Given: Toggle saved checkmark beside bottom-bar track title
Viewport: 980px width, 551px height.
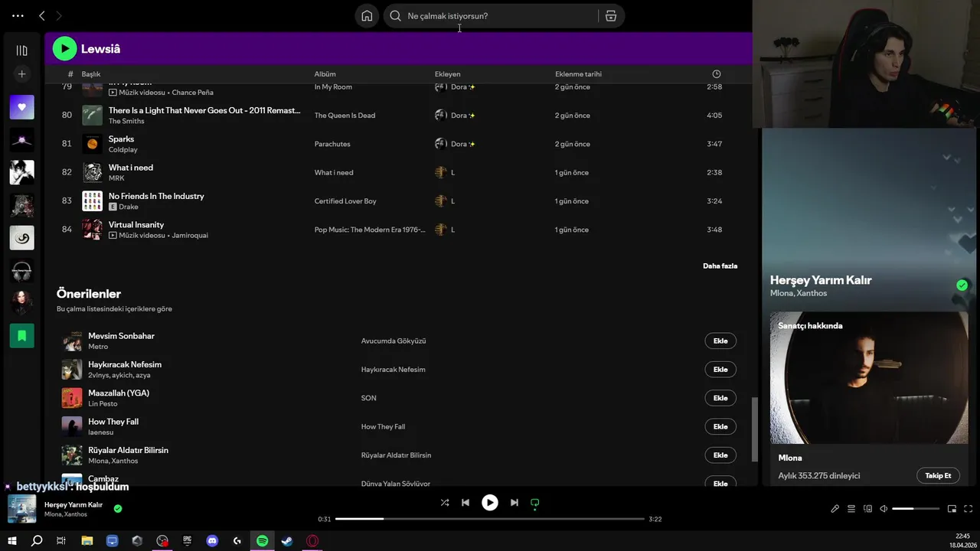Looking at the screenshot, I should (x=118, y=508).
